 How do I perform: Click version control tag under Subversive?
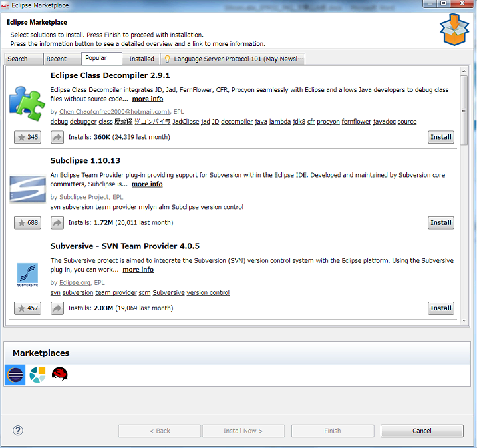(x=208, y=292)
